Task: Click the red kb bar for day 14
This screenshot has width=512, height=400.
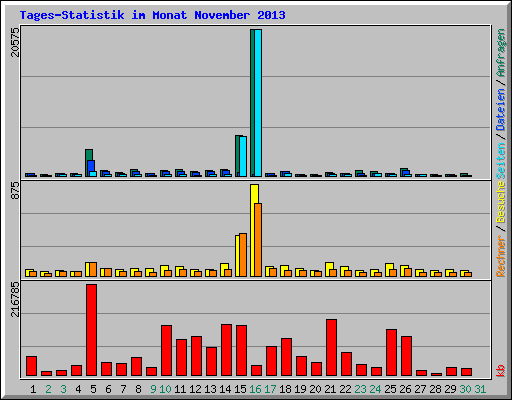Action: [227, 350]
